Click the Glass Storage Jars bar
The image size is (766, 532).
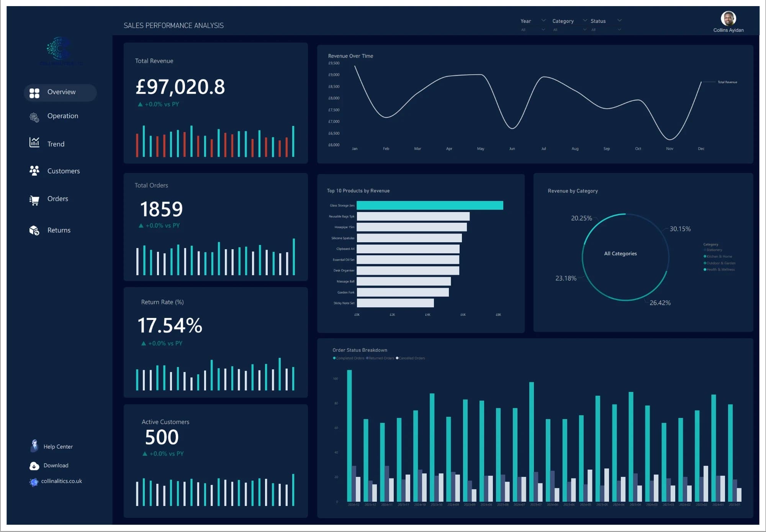430,205
